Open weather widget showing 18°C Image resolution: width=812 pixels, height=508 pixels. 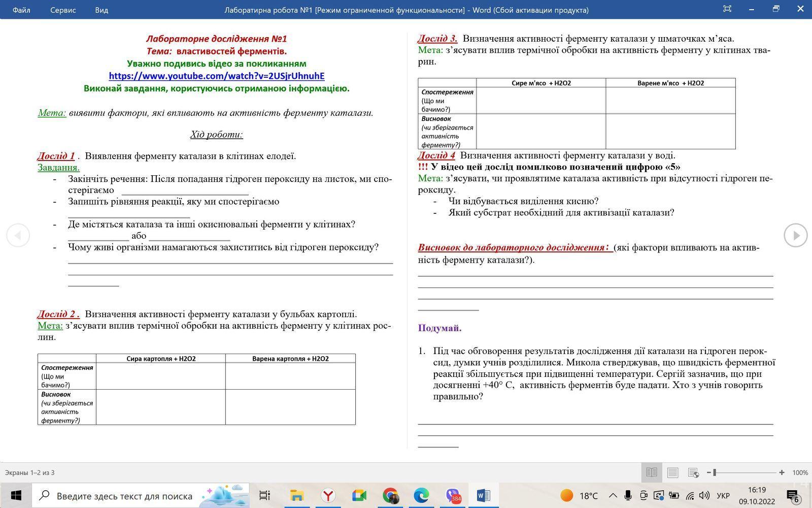click(x=579, y=495)
